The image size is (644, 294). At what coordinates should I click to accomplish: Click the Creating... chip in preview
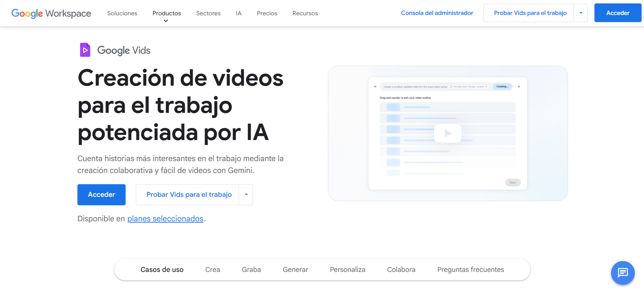(502, 87)
